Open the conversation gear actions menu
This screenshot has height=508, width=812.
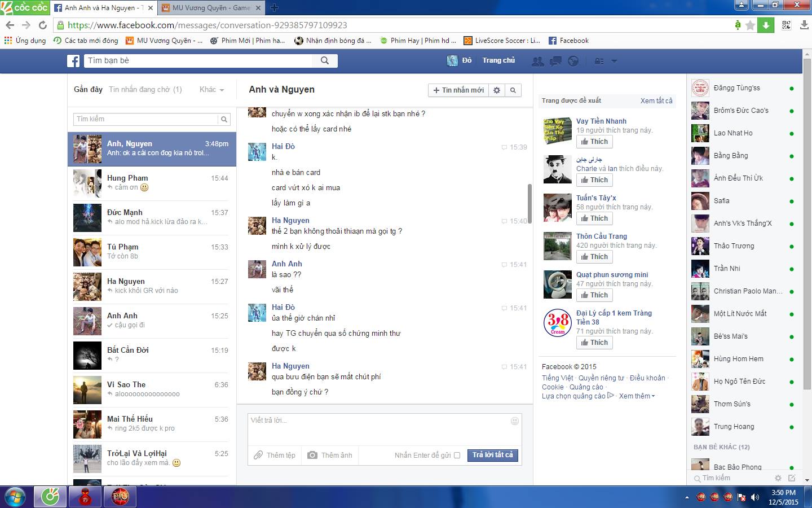(x=497, y=90)
